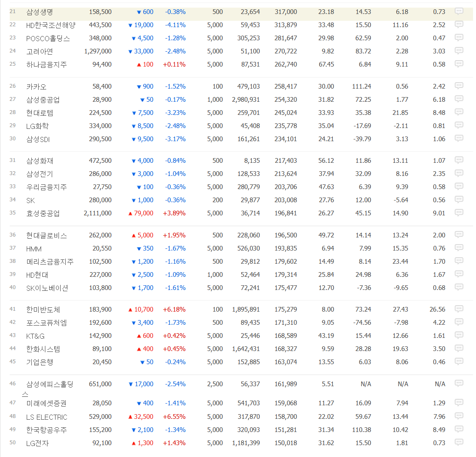View the 삼성SDI stock page
The image size is (476, 457).
click(x=38, y=139)
